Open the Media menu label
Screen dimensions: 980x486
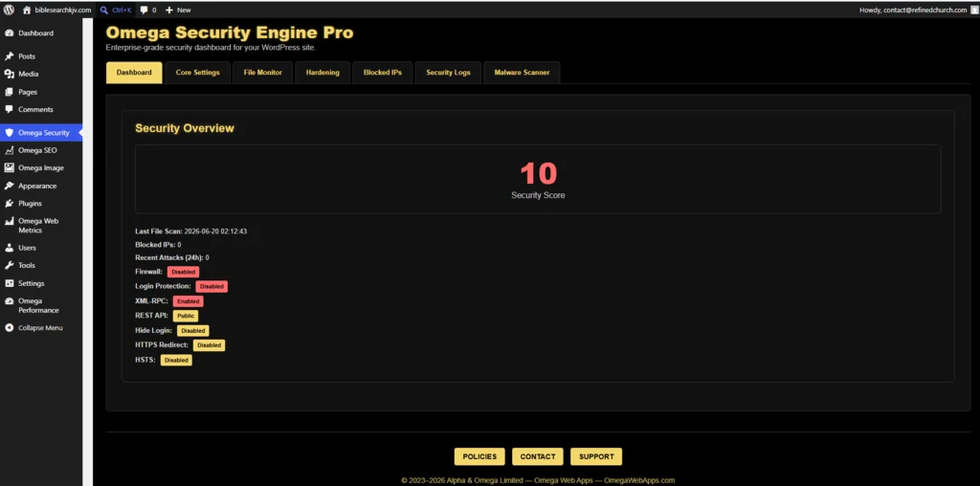pos(28,74)
